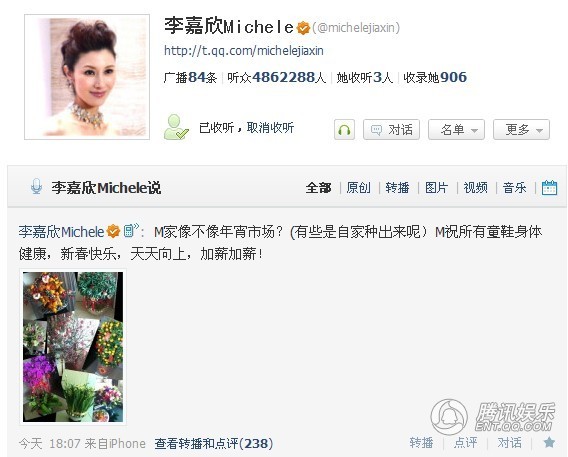Switch to the 图片 filter tab
This screenshot has width=568, height=457.
(437, 188)
